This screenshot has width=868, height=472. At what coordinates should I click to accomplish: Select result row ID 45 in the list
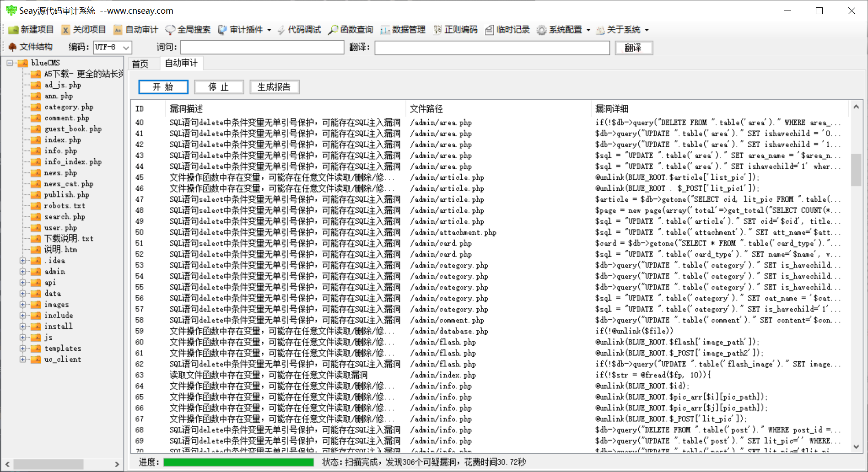(x=490, y=177)
